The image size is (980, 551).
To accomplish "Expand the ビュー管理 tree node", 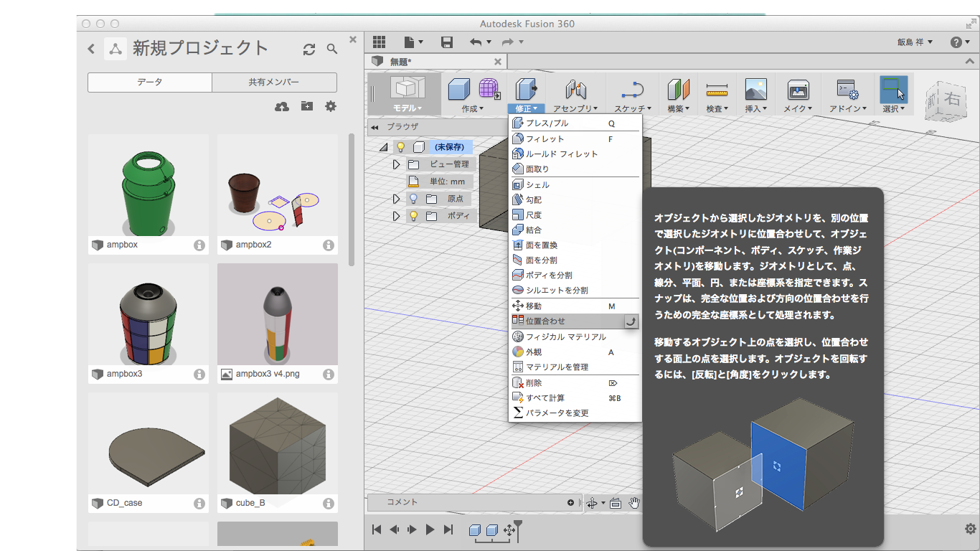I will [x=396, y=164].
